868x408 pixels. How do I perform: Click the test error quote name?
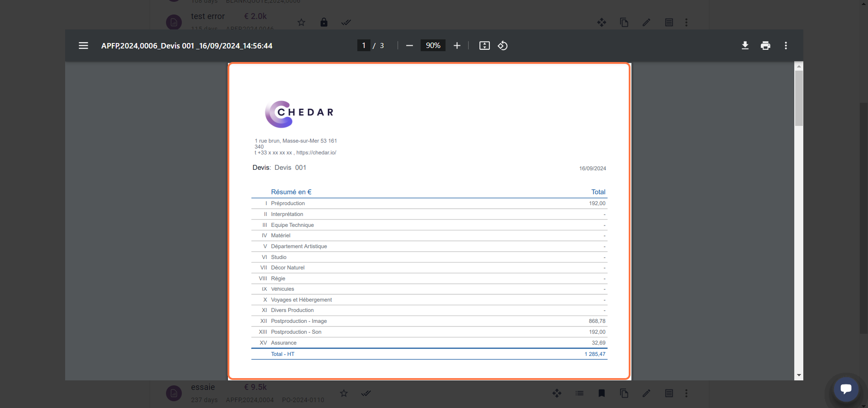[x=208, y=16]
